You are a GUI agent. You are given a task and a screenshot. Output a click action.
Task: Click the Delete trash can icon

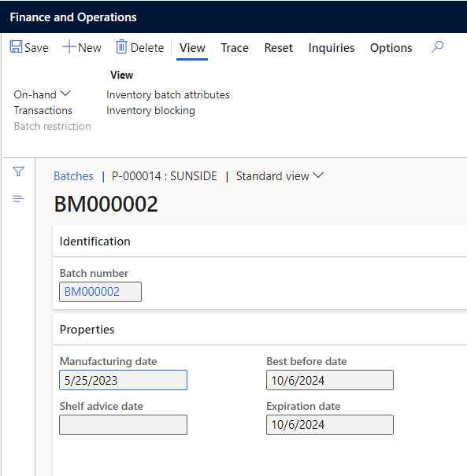[x=121, y=47]
